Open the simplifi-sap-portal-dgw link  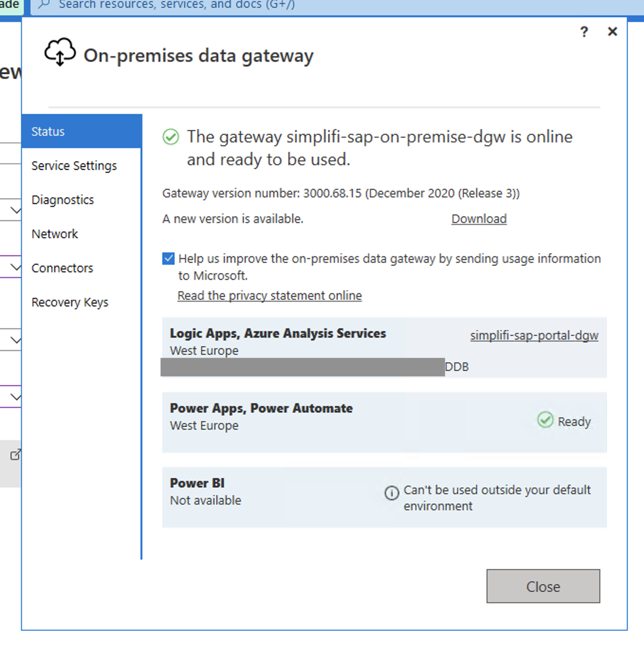pos(534,335)
